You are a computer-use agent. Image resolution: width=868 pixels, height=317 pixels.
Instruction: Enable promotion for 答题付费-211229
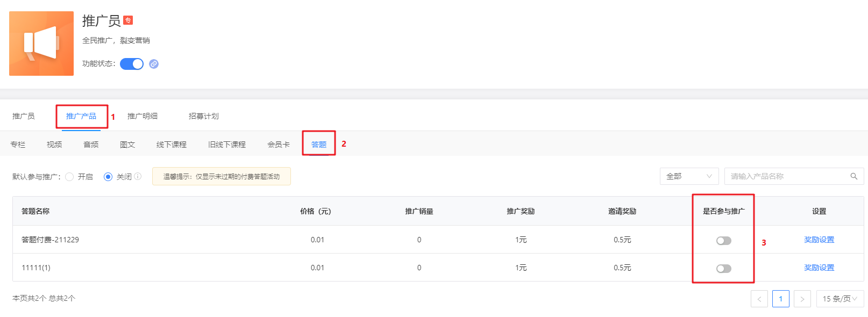tap(724, 241)
